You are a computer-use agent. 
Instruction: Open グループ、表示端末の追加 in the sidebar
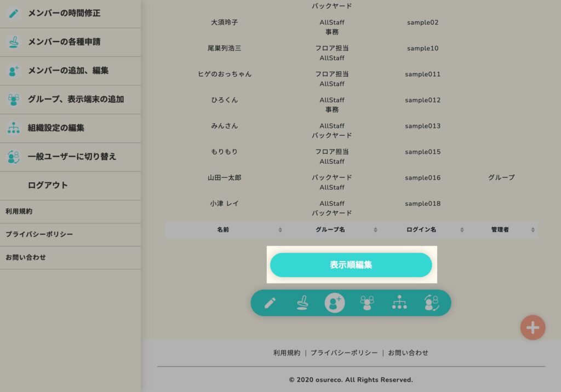(76, 99)
